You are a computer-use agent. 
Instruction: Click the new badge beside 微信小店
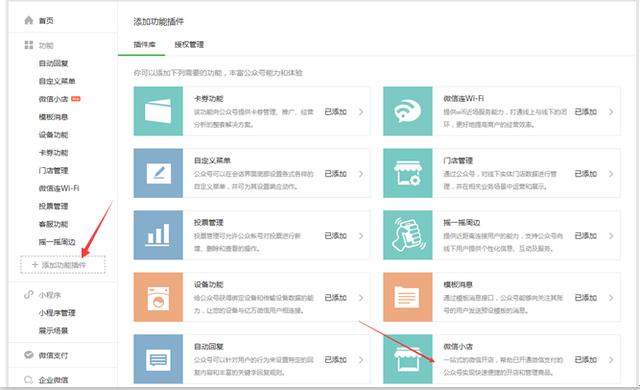(x=76, y=99)
